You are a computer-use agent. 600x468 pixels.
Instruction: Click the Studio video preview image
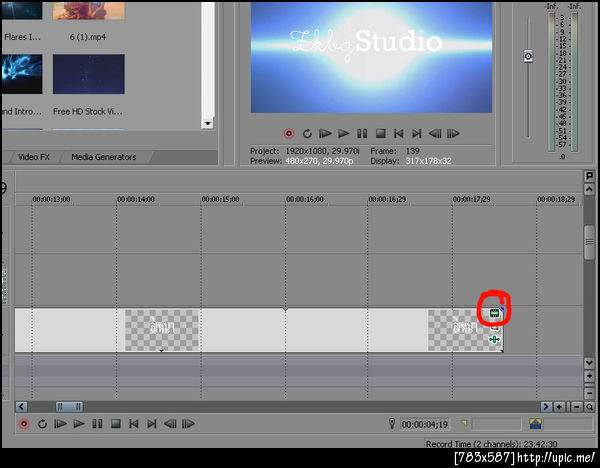tap(371, 57)
